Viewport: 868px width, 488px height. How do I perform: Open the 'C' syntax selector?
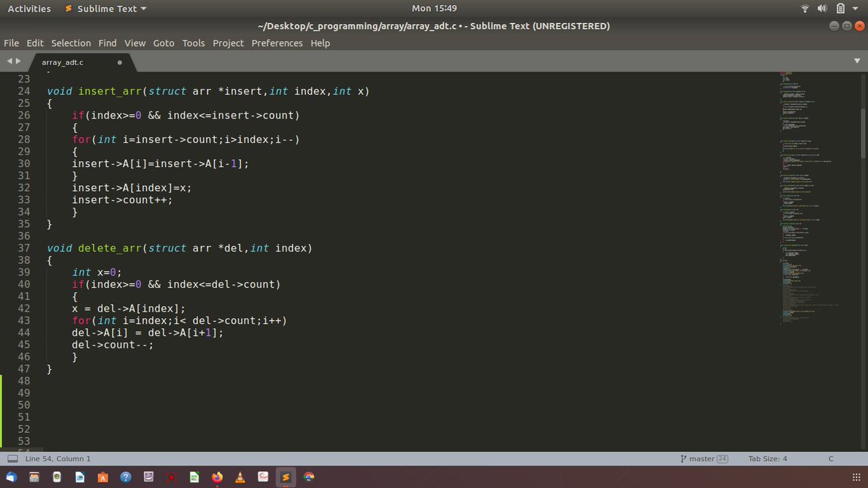tap(831, 458)
